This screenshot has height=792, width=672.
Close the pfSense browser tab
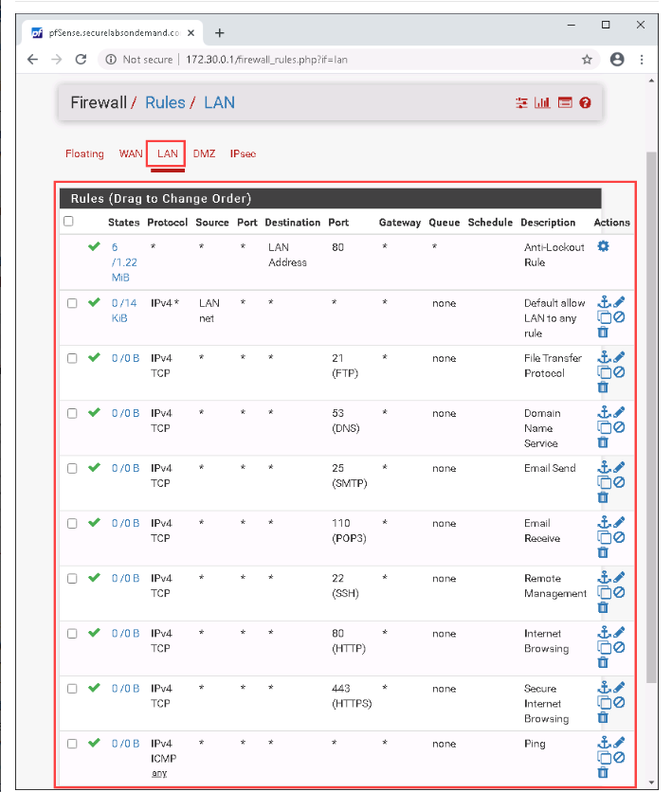tap(191, 33)
